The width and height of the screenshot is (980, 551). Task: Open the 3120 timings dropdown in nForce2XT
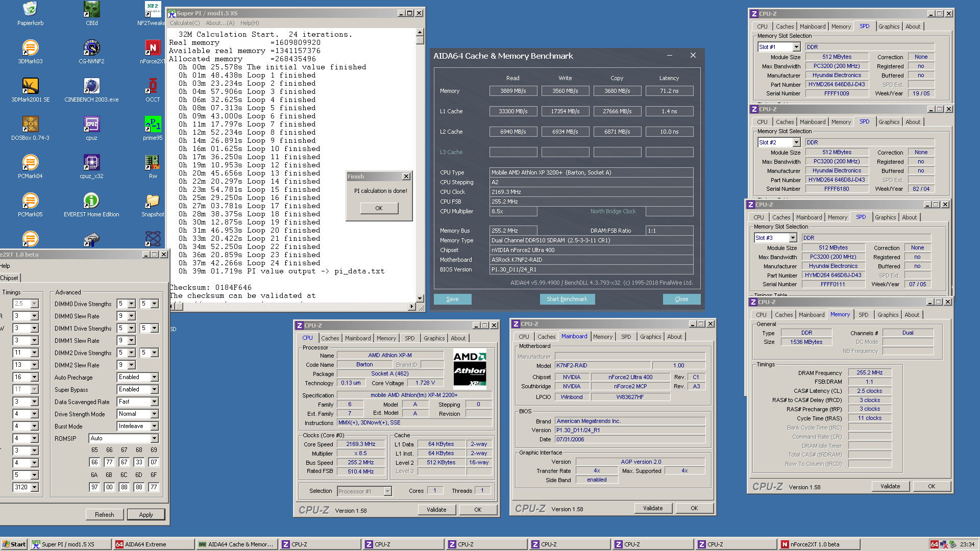coord(34,487)
